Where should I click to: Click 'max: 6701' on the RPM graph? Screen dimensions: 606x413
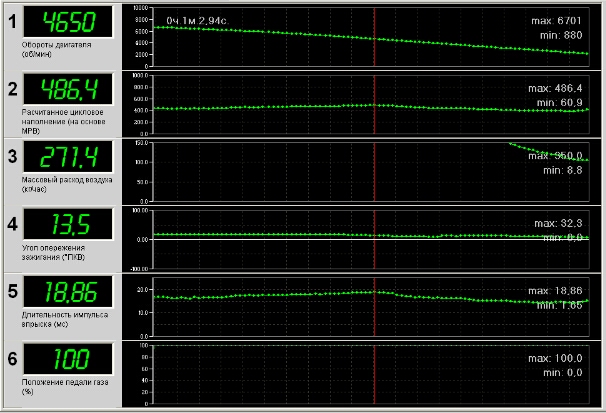click(556, 20)
